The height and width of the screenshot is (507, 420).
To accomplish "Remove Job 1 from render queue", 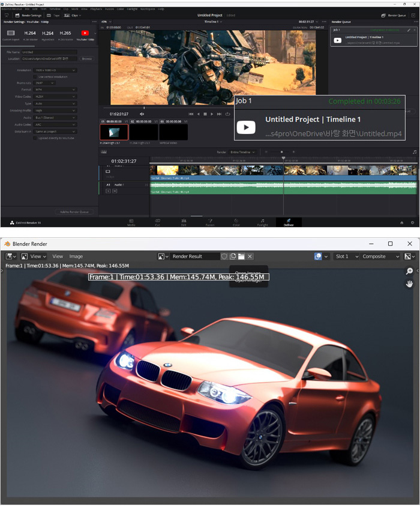I will (x=415, y=30).
